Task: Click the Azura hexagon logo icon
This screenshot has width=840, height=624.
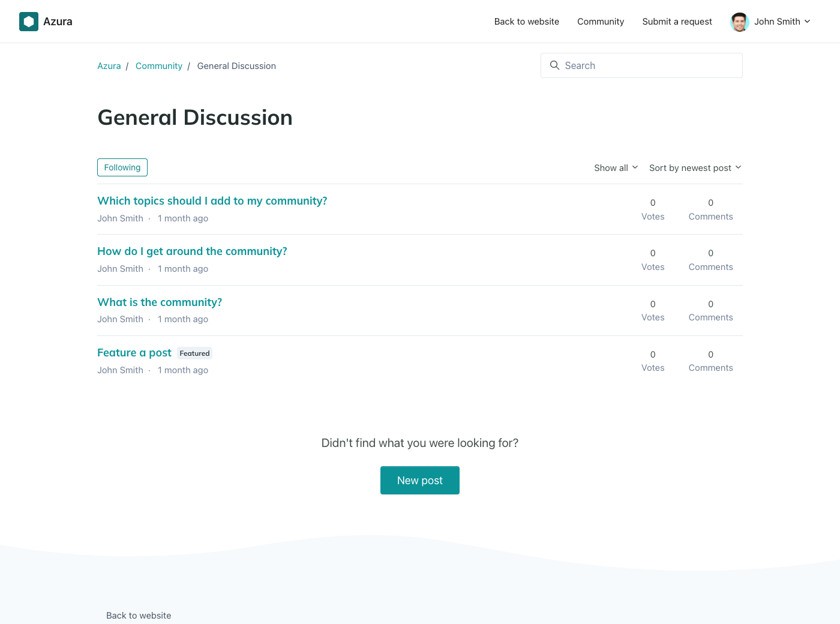Action: tap(29, 22)
